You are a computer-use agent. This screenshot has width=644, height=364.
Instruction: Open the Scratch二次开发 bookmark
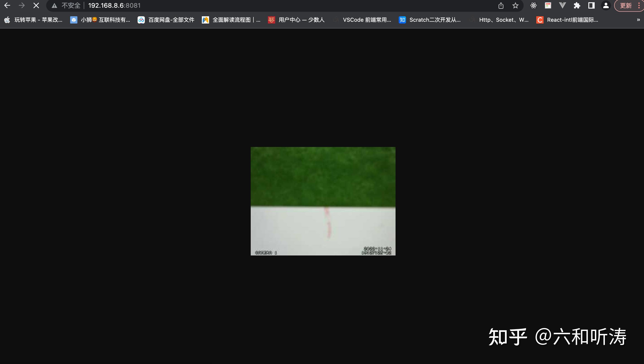pyautogui.click(x=429, y=20)
